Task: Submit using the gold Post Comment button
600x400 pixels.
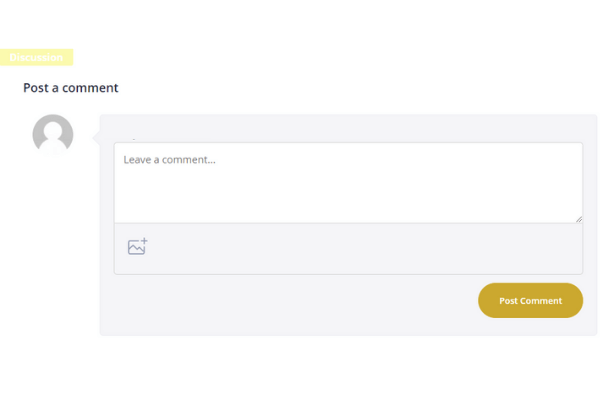Action: pos(530,300)
